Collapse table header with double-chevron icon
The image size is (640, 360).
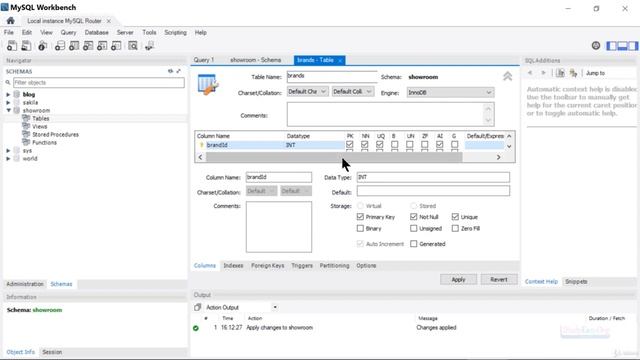coord(507,76)
